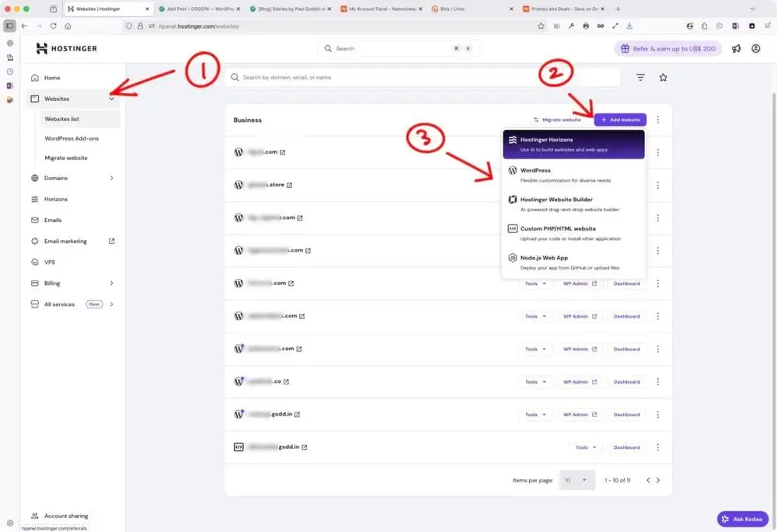The width and height of the screenshot is (777, 532).
Task: Open new browser tab plus icon
Action: 618,9
